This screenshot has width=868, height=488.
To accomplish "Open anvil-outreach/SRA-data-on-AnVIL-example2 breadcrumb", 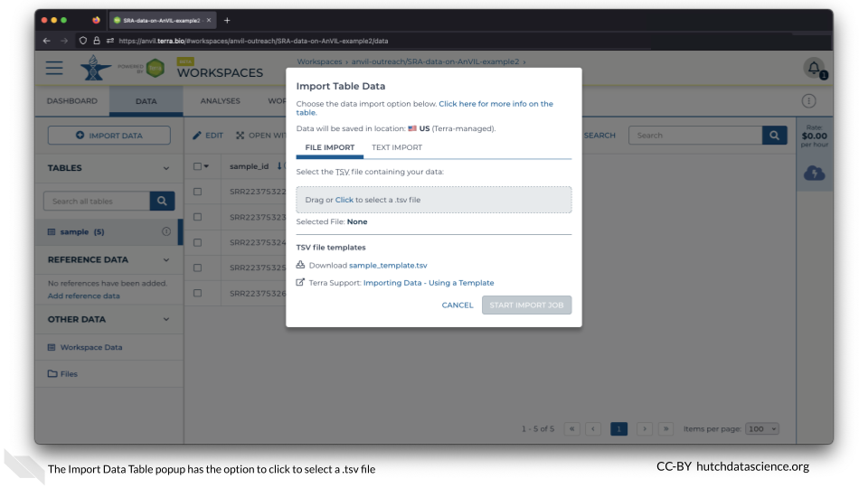I will (435, 61).
